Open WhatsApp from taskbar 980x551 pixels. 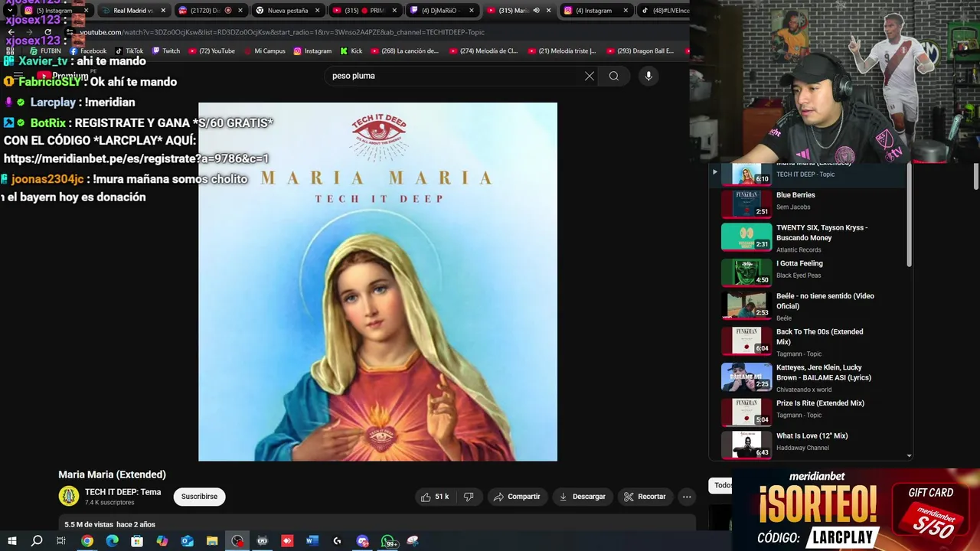pyautogui.click(x=388, y=541)
